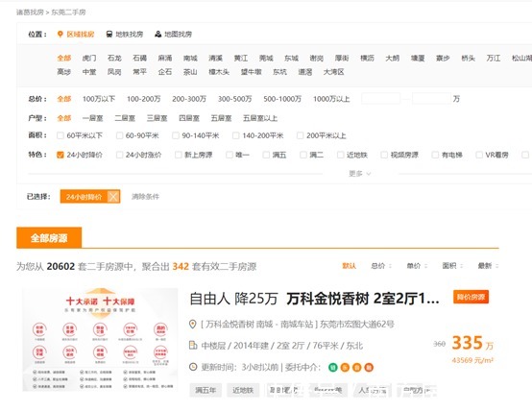The image size is (532, 411).
Task: Check the 满二 feature checkbox
Action: pos(303,156)
